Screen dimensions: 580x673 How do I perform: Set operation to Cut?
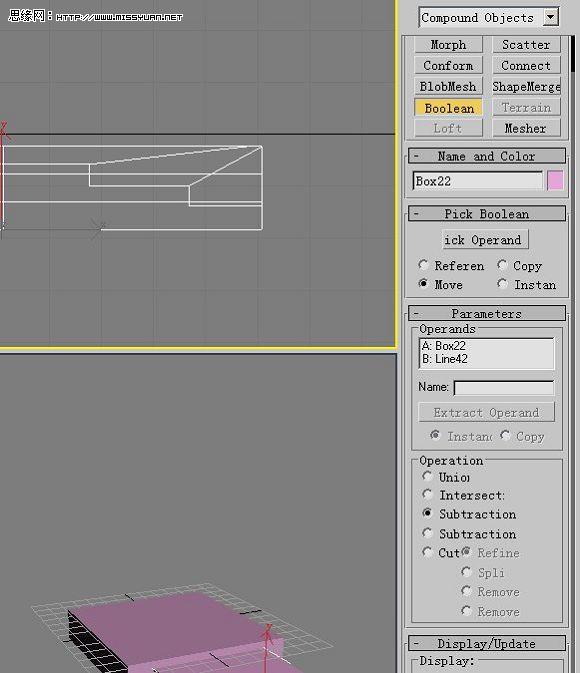tap(441, 552)
